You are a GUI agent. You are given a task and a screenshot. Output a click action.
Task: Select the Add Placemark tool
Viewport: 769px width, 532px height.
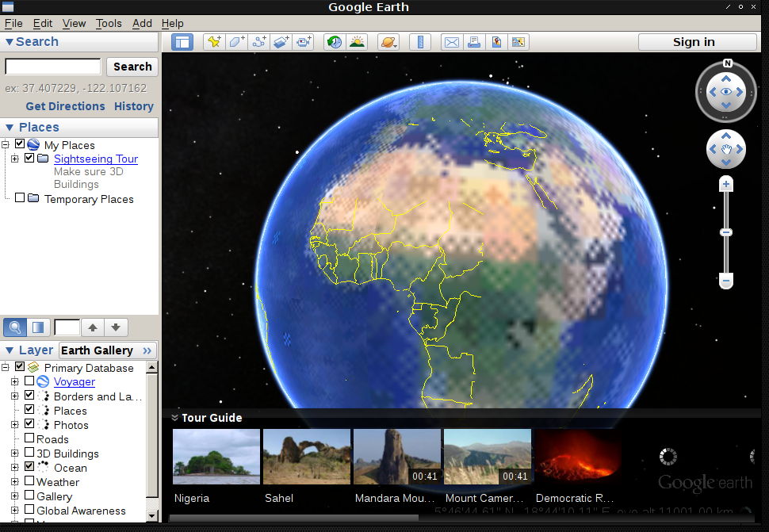(x=214, y=41)
